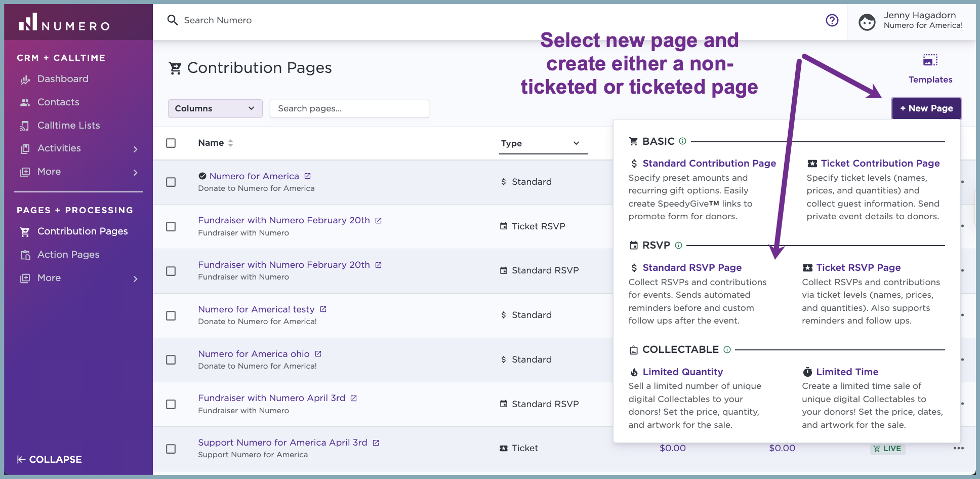Viewport: 980px width, 479px height.
Task: Open Contacts in sidebar
Action: (58, 102)
